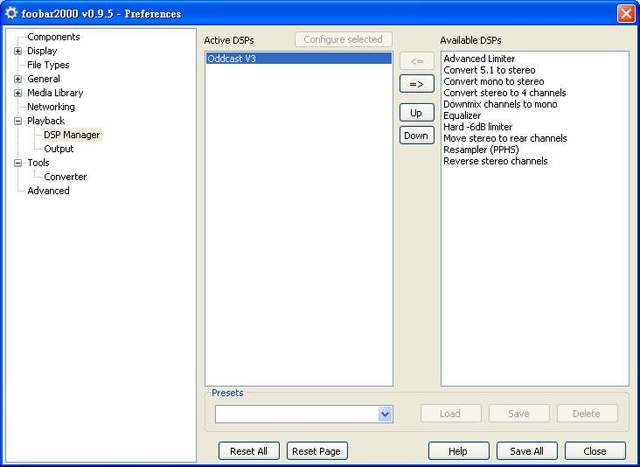Click the Reset All button
Viewport: 640px width, 467px height.
(249, 451)
